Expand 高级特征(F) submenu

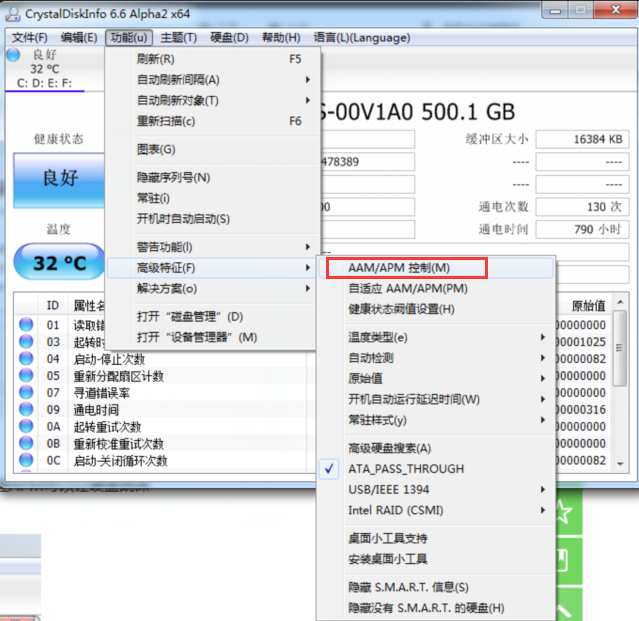(212, 268)
